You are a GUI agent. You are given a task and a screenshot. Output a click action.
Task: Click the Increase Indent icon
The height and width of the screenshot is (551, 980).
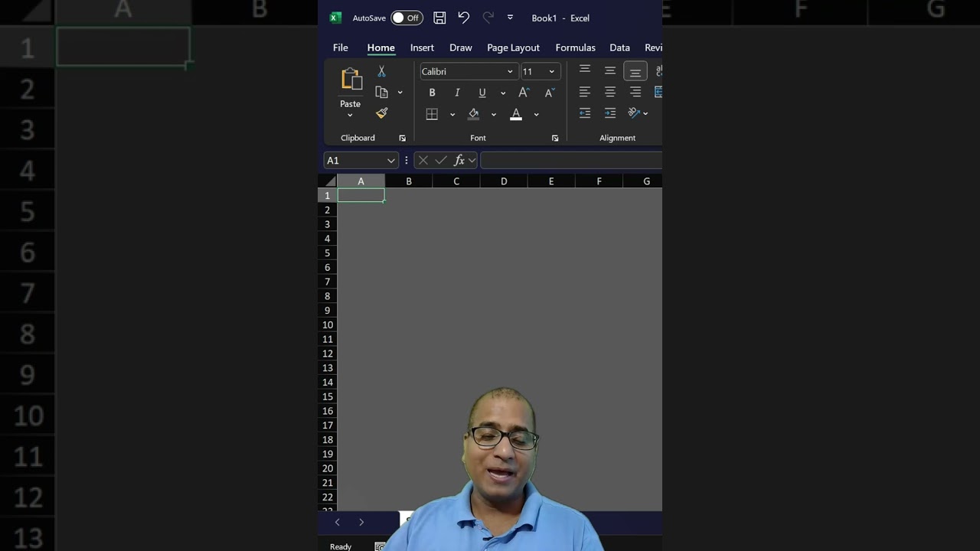610,113
